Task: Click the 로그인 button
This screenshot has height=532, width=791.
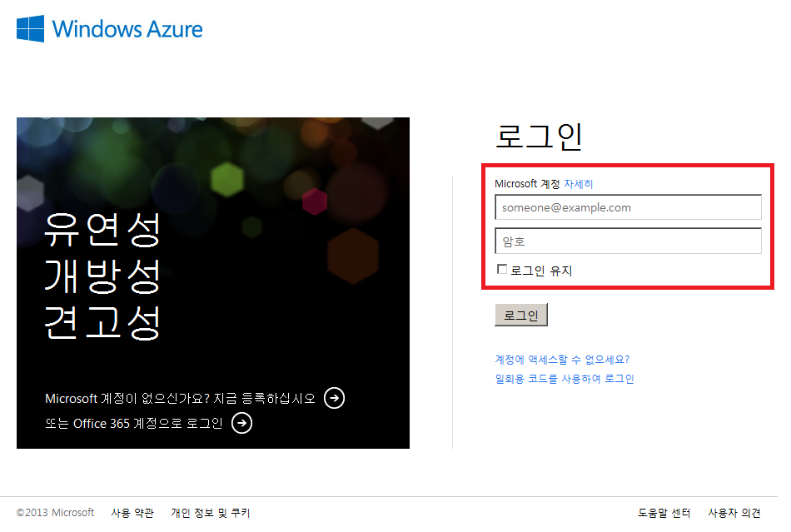Action: [x=521, y=316]
